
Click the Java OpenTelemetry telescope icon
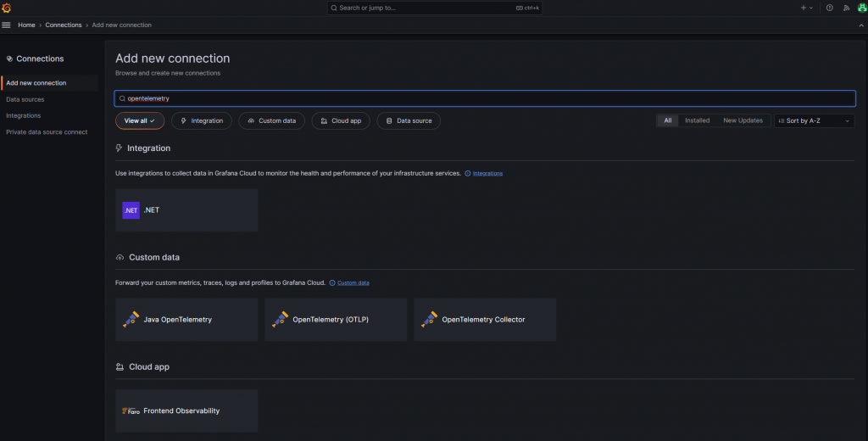point(131,320)
